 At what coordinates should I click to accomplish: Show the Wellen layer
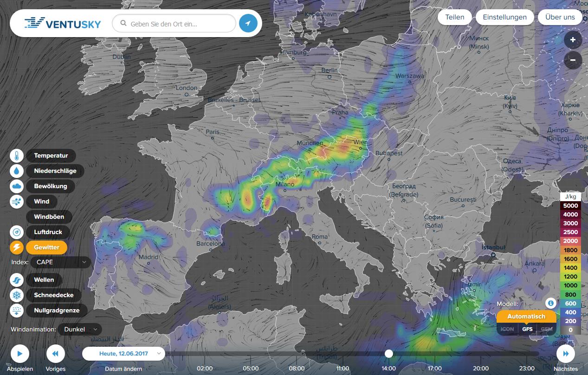click(x=44, y=280)
